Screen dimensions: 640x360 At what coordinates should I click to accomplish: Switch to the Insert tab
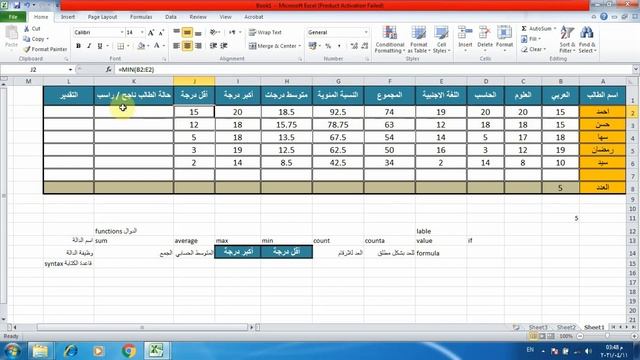(x=68, y=17)
